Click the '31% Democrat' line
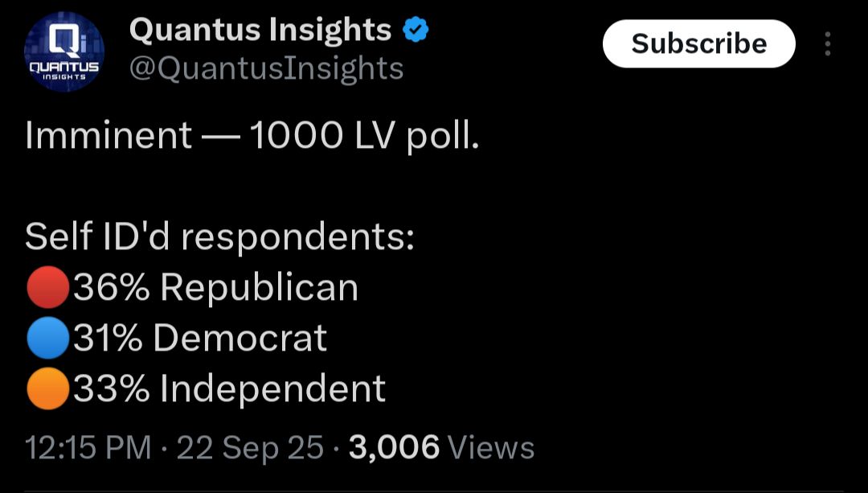Viewport: 868px width, 493px height. 200,338
